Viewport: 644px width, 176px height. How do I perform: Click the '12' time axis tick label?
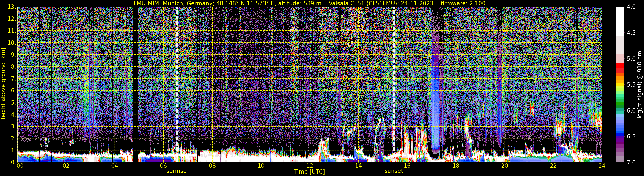click(x=310, y=166)
